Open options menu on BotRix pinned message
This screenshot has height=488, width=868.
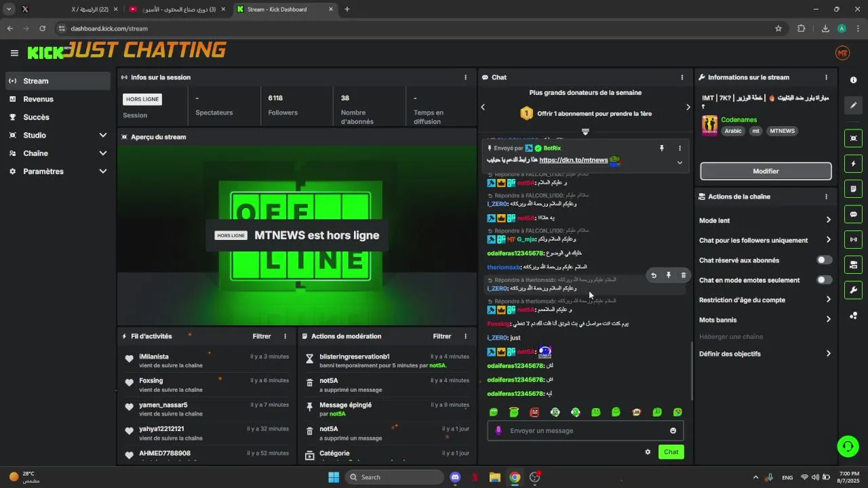[679, 148]
